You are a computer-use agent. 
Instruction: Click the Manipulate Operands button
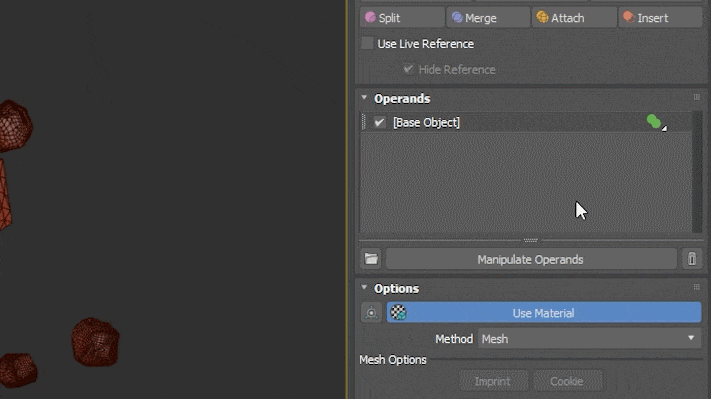click(x=531, y=259)
